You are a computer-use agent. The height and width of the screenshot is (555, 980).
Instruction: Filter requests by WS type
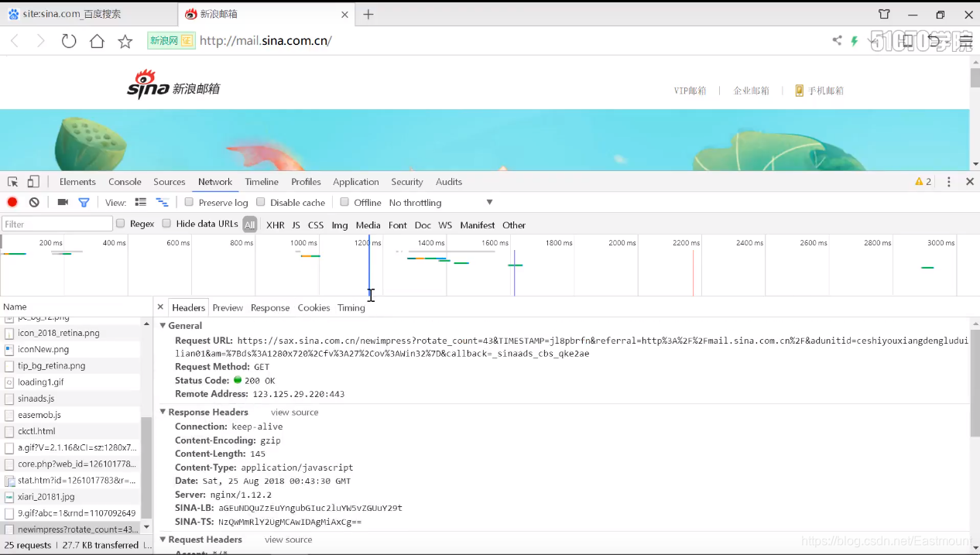point(445,225)
